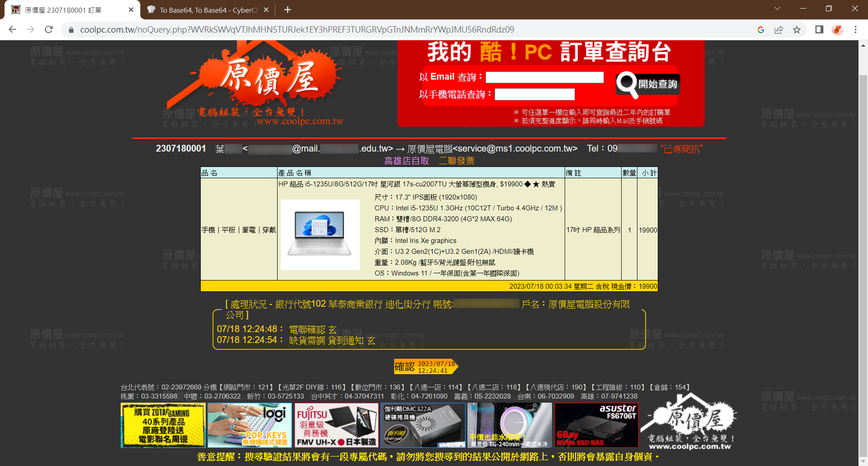Open tab search chevron in title bar
Image resolution: width=868 pixels, height=466 pixels.
click(x=777, y=9)
